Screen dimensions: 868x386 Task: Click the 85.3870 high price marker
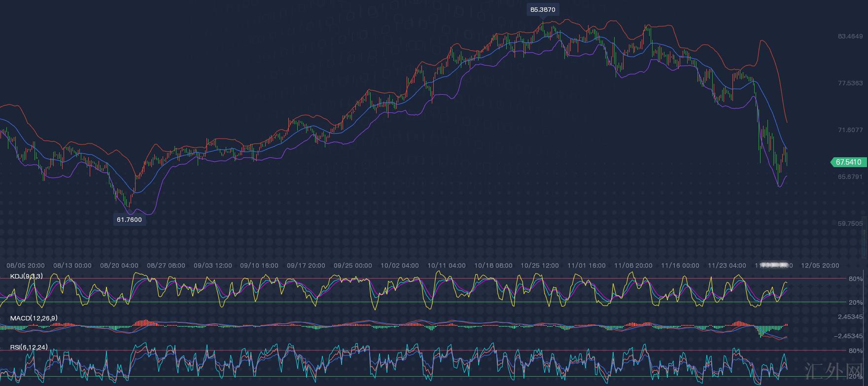coord(543,9)
